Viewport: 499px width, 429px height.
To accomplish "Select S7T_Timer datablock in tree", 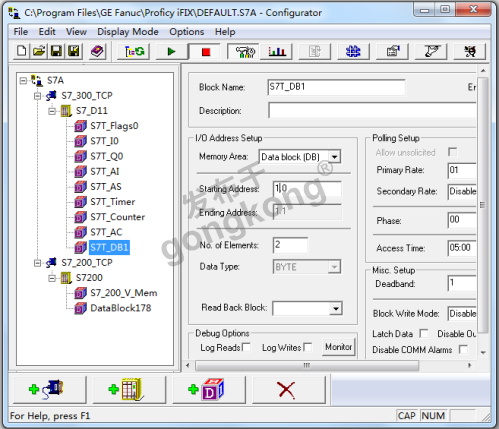I will (x=113, y=202).
